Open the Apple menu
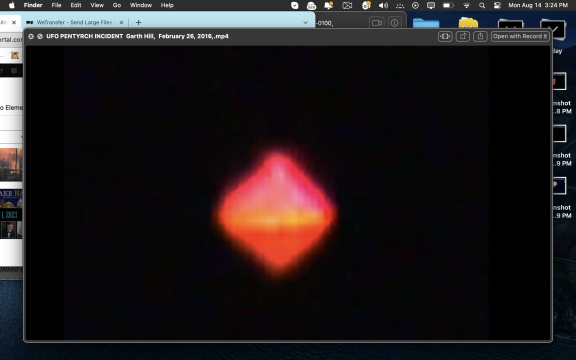Screen dimensions: 576x360 [x=12, y=5]
